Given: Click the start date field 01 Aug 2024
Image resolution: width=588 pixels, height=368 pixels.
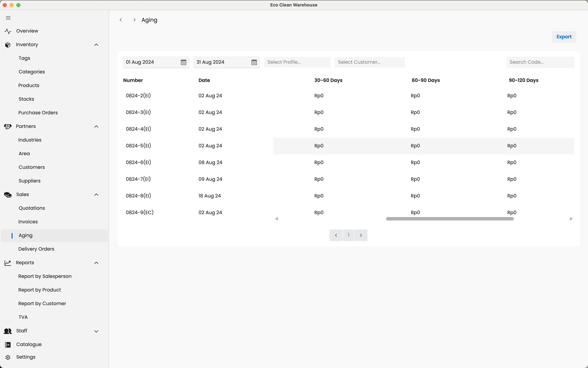Looking at the screenshot, I should 156,62.
